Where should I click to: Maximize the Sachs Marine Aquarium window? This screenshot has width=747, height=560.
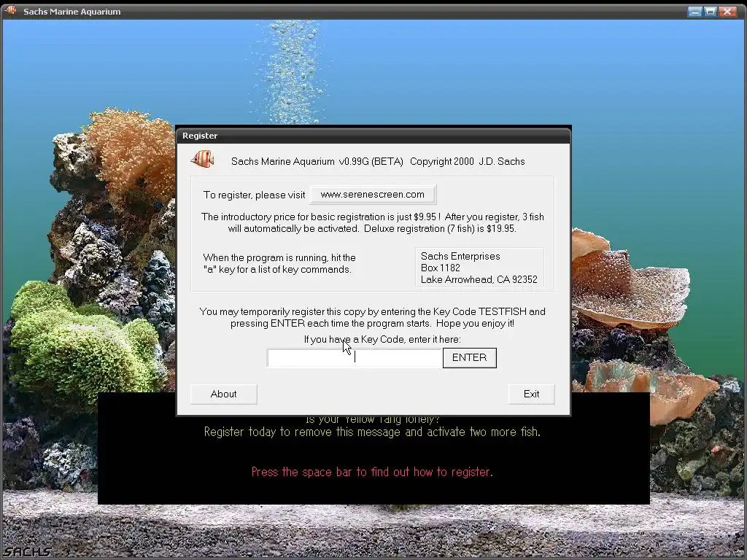point(711,11)
